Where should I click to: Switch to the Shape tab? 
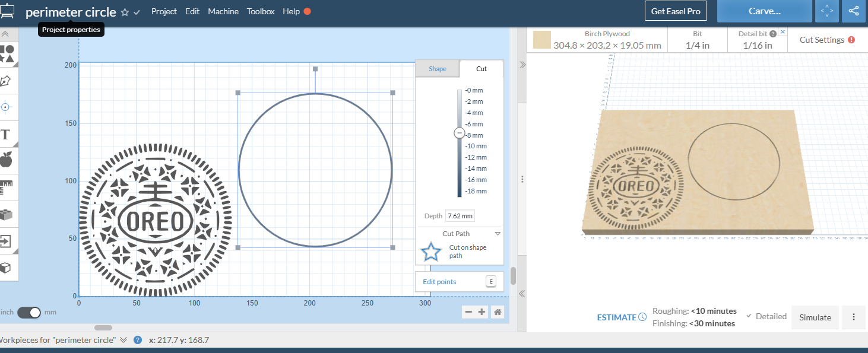pyautogui.click(x=438, y=69)
